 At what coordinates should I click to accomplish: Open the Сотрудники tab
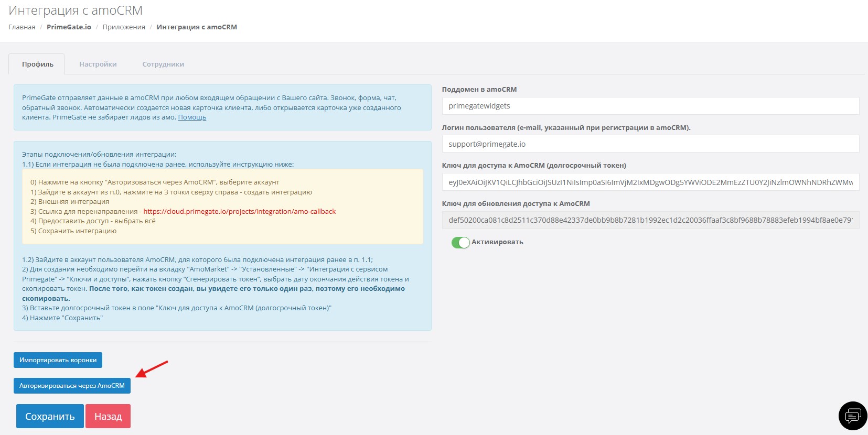click(163, 64)
